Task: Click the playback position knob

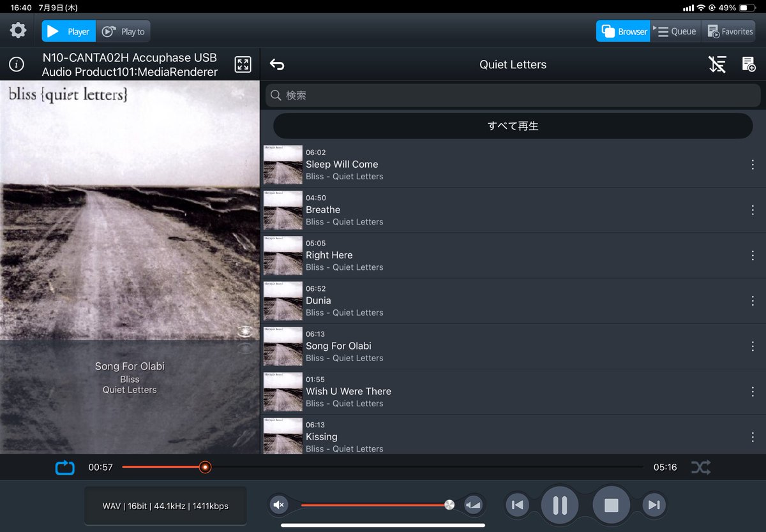Action: [x=205, y=468]
